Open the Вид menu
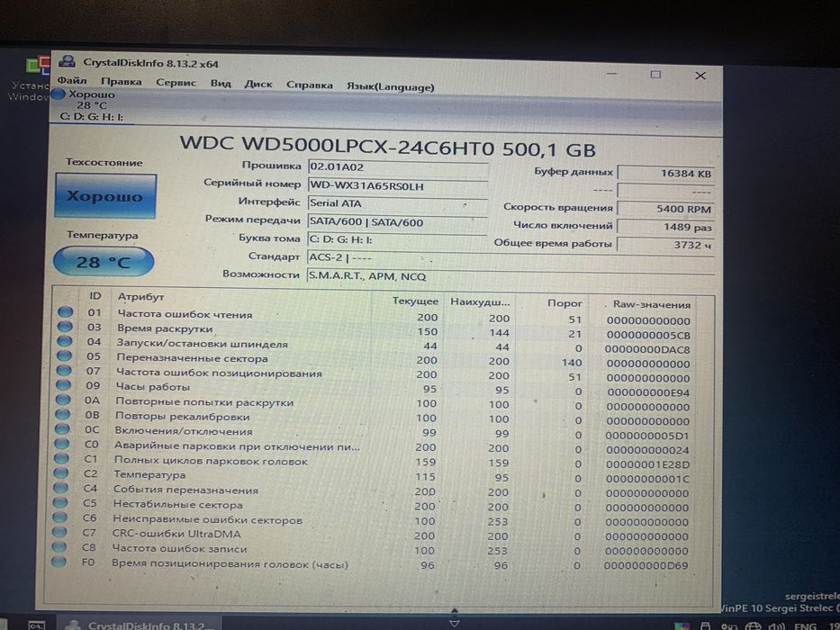The width and height of the screenshot is (840, 630). pyautogui.click(x=221, y=84)
